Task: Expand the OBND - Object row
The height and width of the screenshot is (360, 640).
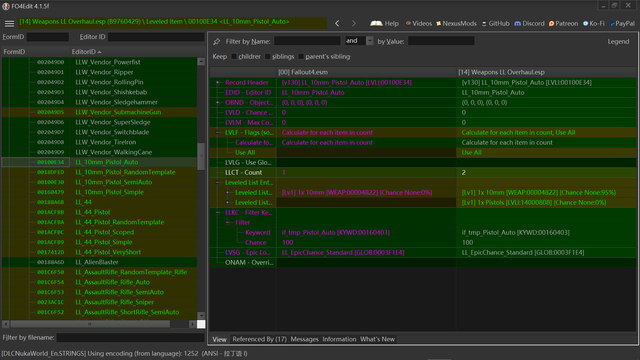Action: [x=218, y=102]
